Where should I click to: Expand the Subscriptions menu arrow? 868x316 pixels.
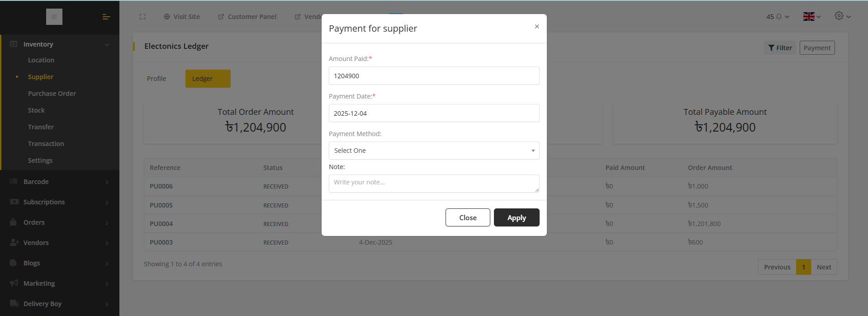tap(107, 203)
